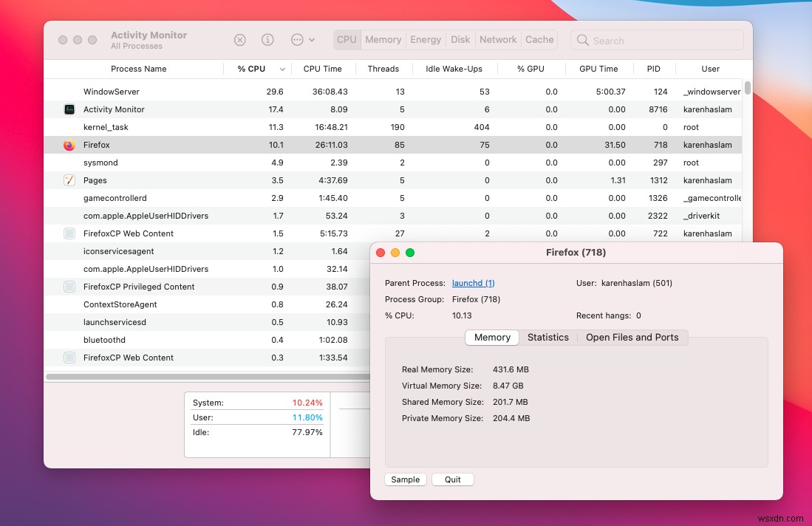Open the ellipsis action menu

(x=303, y=40)
